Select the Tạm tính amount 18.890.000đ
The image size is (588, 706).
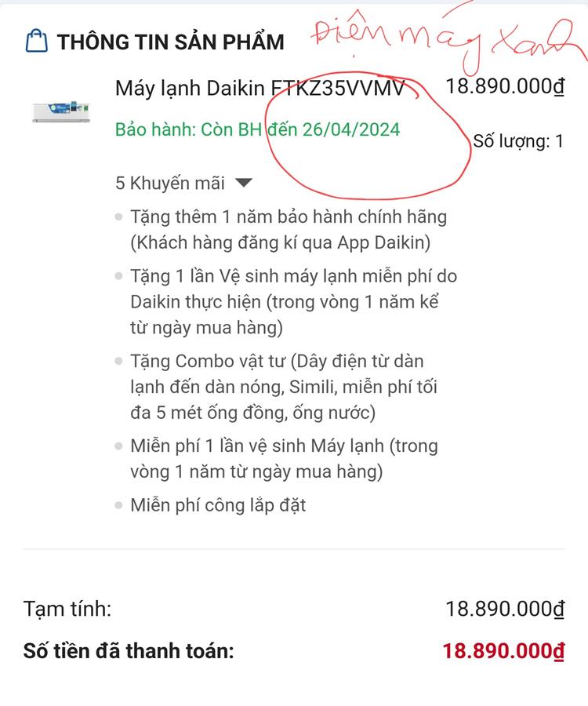tap(505, 609)
